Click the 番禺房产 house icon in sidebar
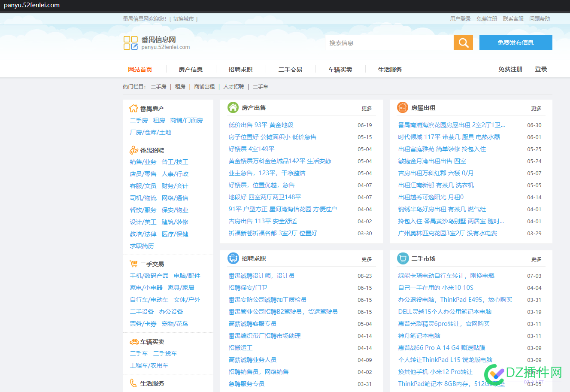Viewport: 570px width, 392px height. pos(134,108)
